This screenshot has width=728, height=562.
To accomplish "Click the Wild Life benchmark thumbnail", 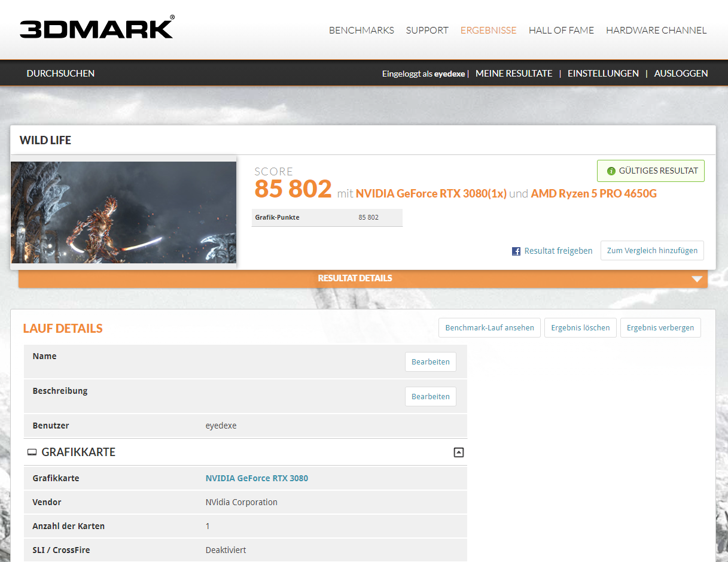I will click(123, 212).
